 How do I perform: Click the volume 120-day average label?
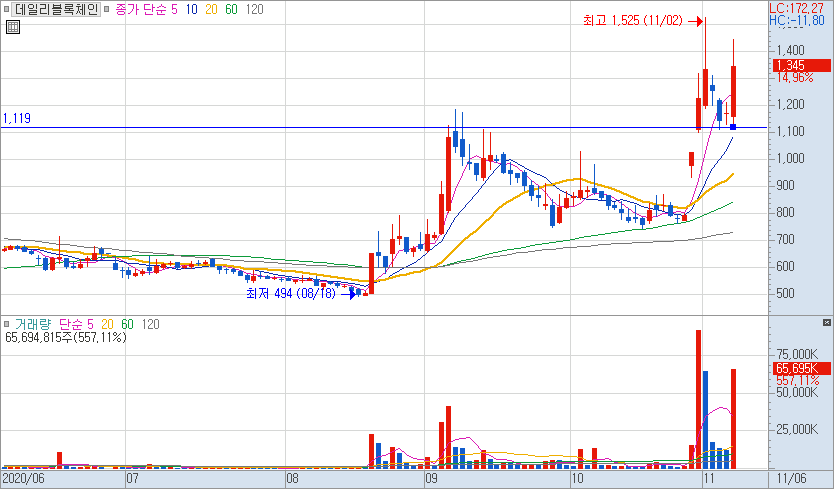click(x=151, y=324)
